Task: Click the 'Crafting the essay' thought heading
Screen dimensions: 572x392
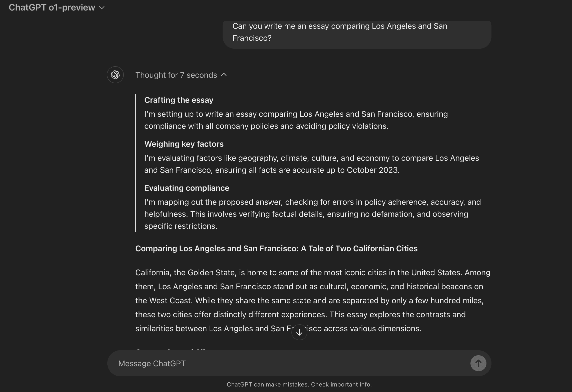Action: point(179,100)
